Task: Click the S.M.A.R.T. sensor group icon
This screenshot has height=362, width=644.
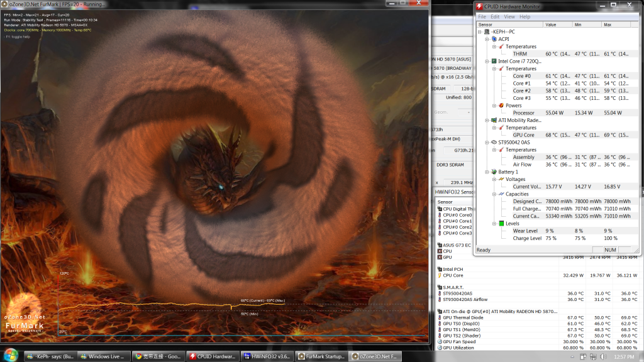Action: [x=440, y=287]
